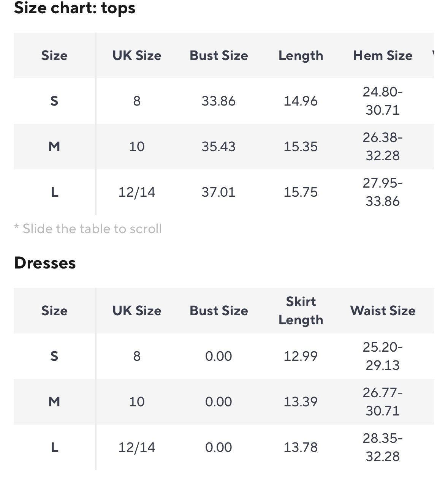This screenshot has height=477, width=448.
Task: Select tops bust value 33.86
Action: click(218, 101)
